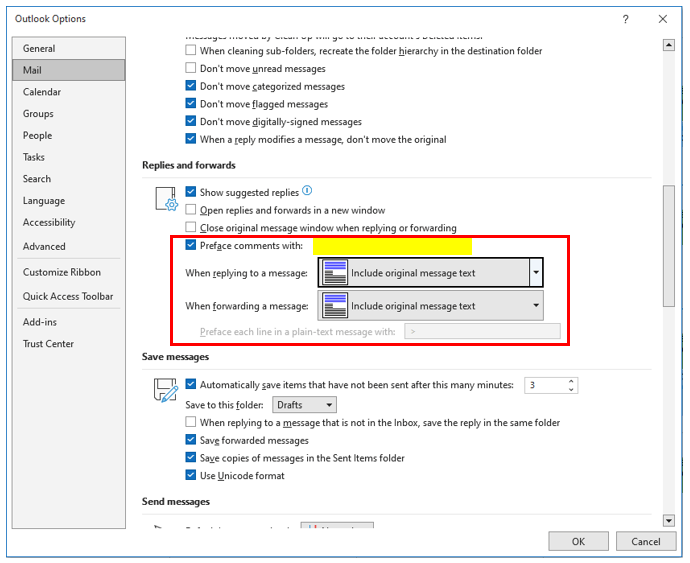Open the People options category
The height and width of the screenshot is (563, 690).
(69, 135)
